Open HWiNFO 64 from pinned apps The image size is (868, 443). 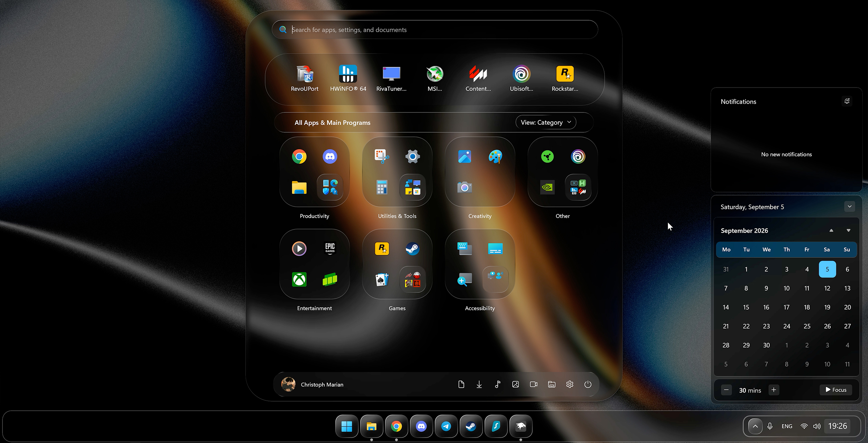[x=348, y=78]
